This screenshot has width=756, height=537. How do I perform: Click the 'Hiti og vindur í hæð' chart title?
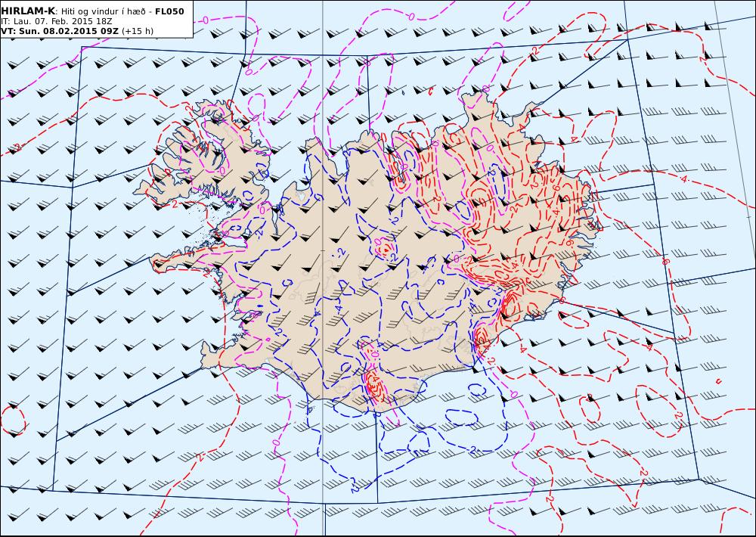[x=104, y=11]
